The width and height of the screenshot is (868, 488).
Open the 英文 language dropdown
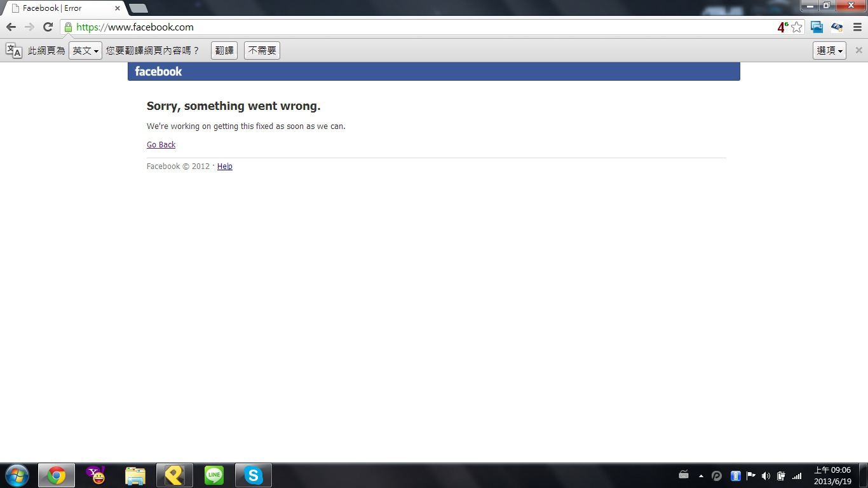[x=85, y=51]
